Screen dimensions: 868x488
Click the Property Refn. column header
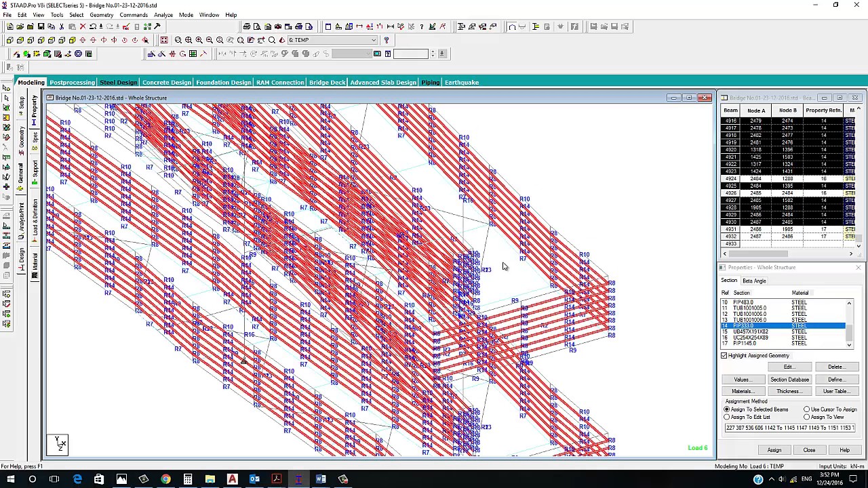point(823,110)
